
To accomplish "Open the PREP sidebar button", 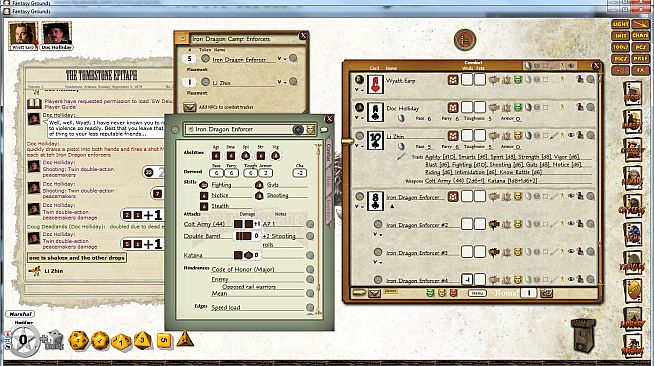I will point(640,59).
